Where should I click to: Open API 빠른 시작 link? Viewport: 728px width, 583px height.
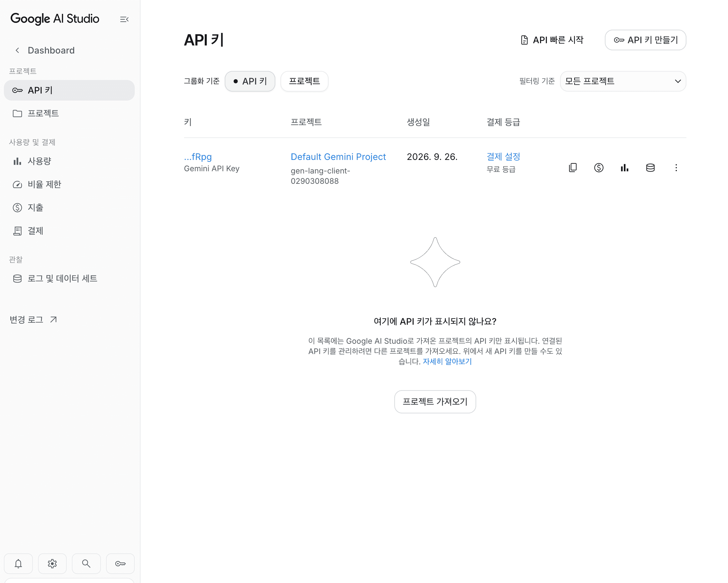point(552,40)
